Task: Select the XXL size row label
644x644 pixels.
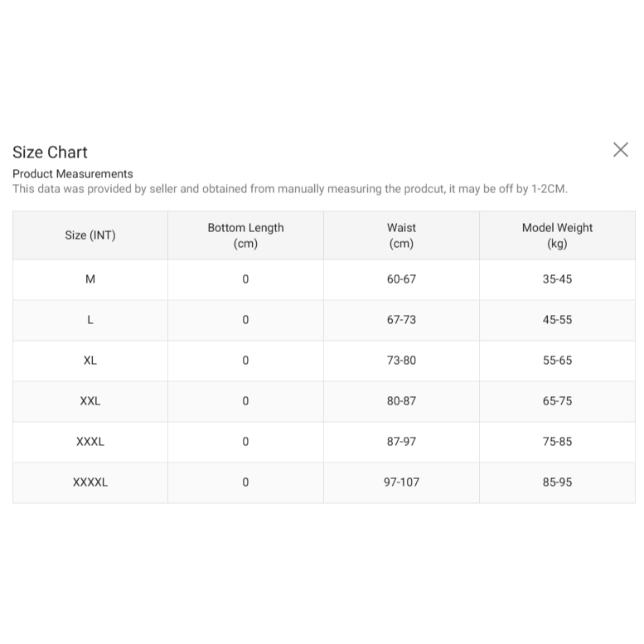Action: pos(90,401)
